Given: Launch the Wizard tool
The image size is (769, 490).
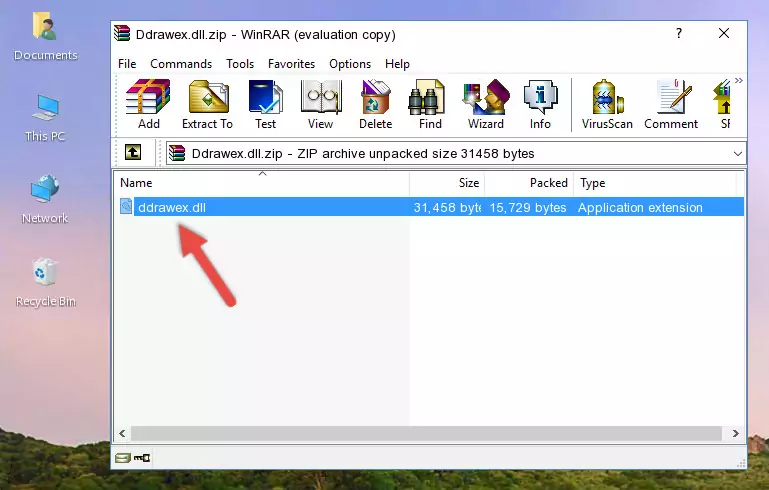Looking at the screenshot, I should tap(486, 104).
